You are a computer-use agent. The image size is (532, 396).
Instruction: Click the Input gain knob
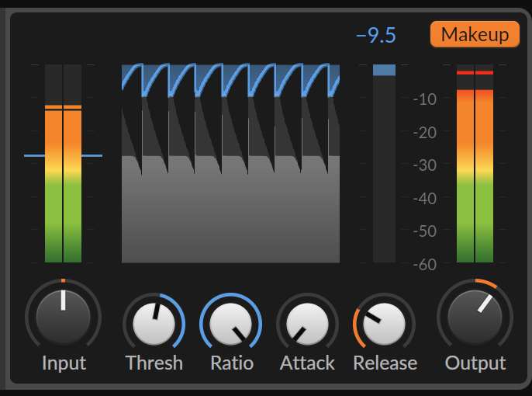[63, 317]
